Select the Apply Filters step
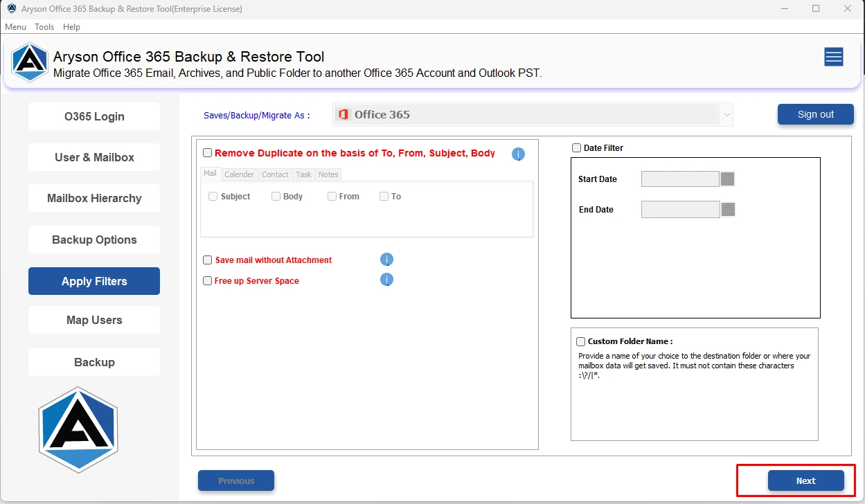Screen dimensions: 865x504 (94, 281)
